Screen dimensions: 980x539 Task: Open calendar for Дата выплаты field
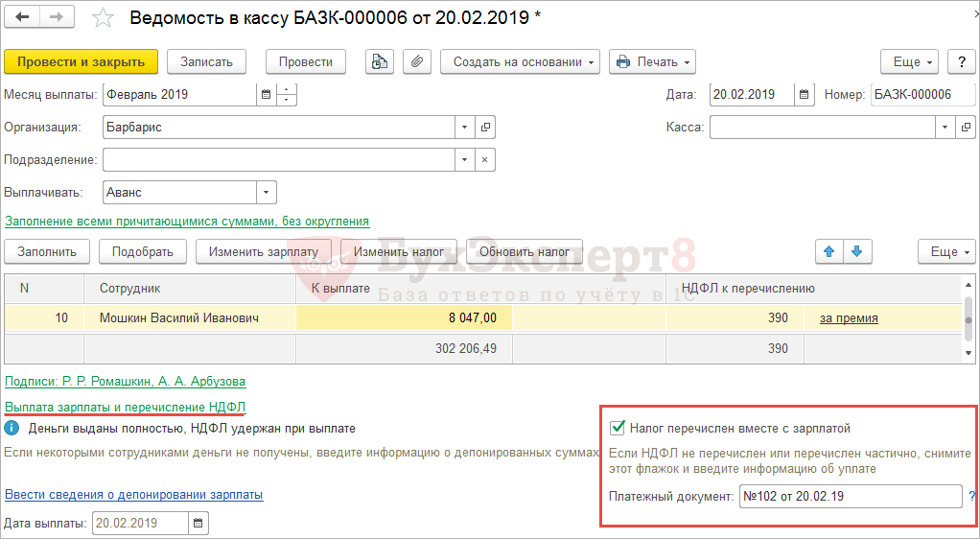pyautogui.click(x=198, y=523)
